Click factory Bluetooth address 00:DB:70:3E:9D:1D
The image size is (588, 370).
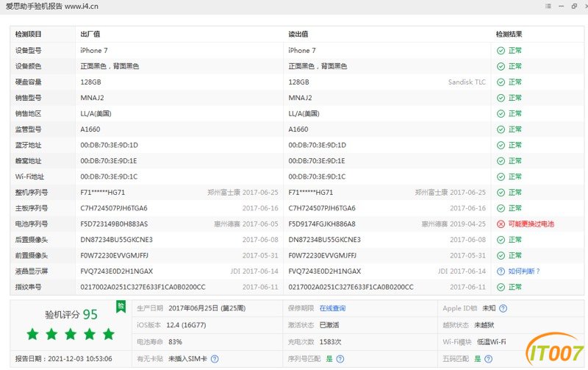(109, 145)
